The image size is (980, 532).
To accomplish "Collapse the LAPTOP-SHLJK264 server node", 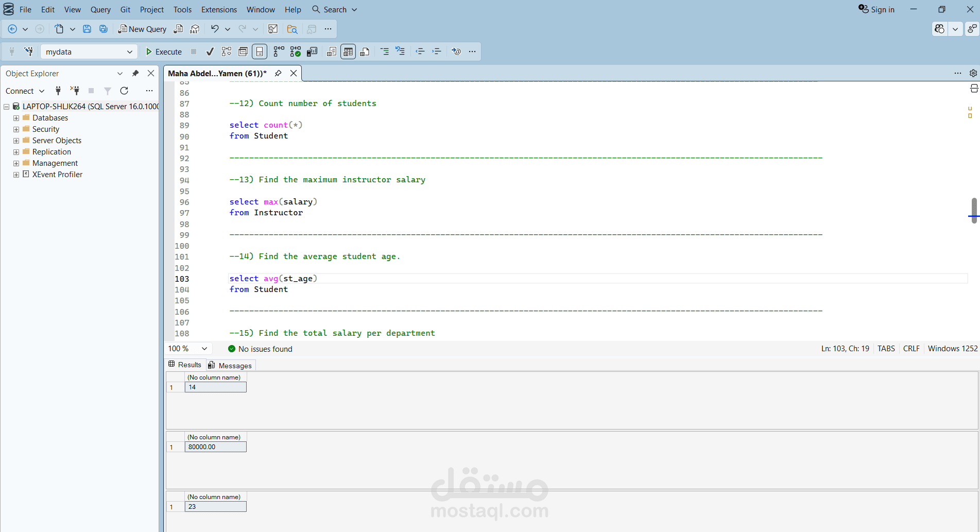I will [6, 106].
